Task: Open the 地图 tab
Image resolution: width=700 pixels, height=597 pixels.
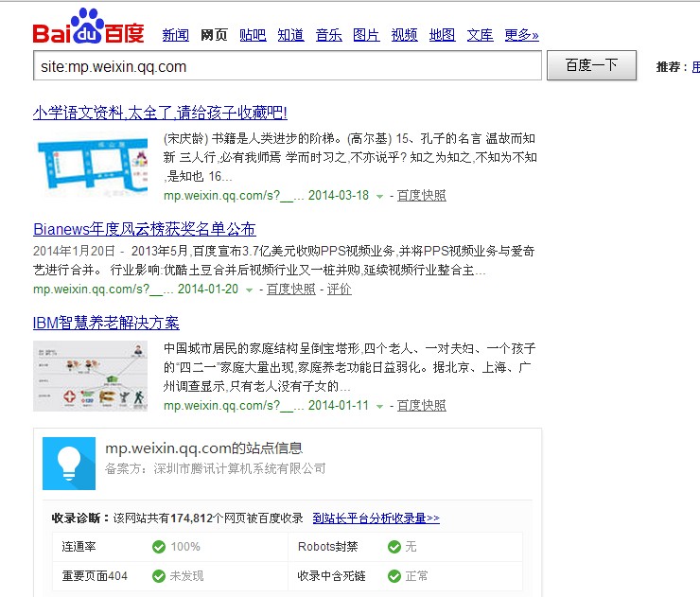Action: coord(442,35)
